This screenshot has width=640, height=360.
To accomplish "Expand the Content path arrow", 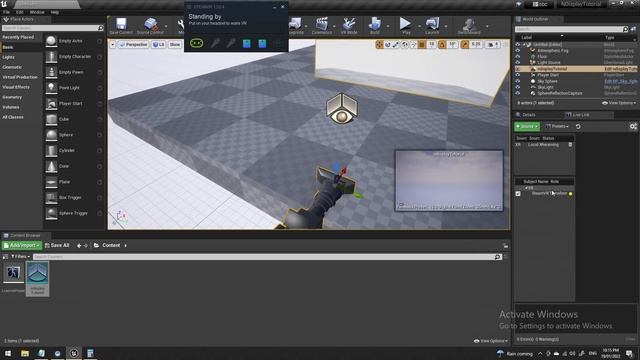I will tap(125, 246).
